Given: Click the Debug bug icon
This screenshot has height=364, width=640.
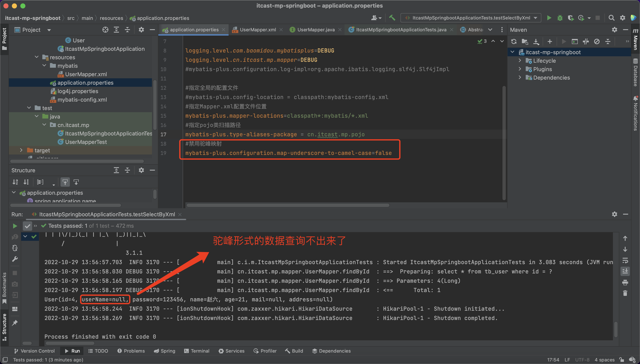Looking at the screenshot, I should [x=560, y=18].
